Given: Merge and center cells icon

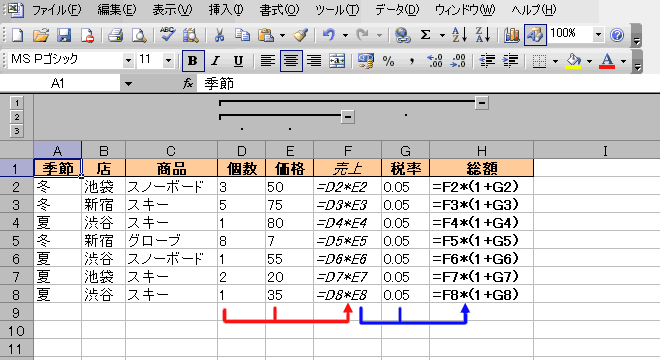Looking at the screenshot, I should tap(337, 61).
